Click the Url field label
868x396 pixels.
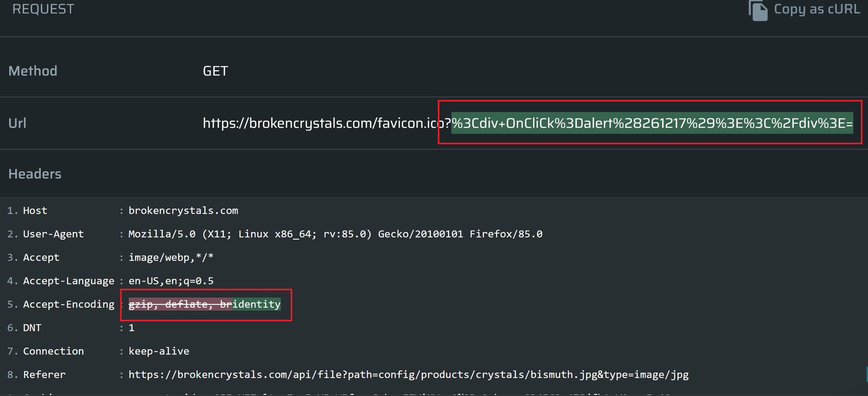click(x=17, y=123)
